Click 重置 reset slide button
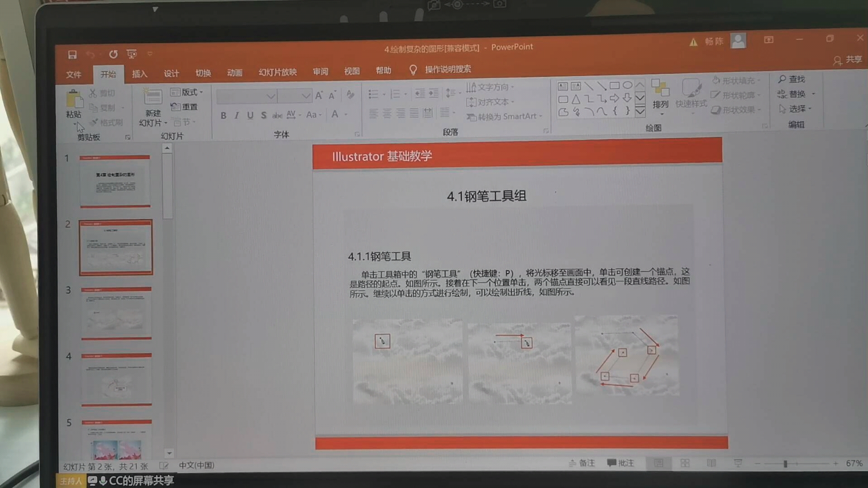 coord(184,107)
